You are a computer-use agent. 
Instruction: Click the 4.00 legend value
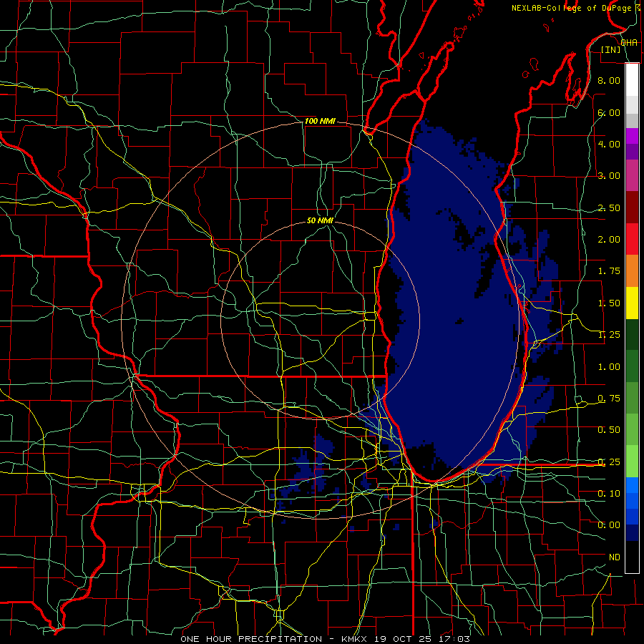(x=609, y=144)
